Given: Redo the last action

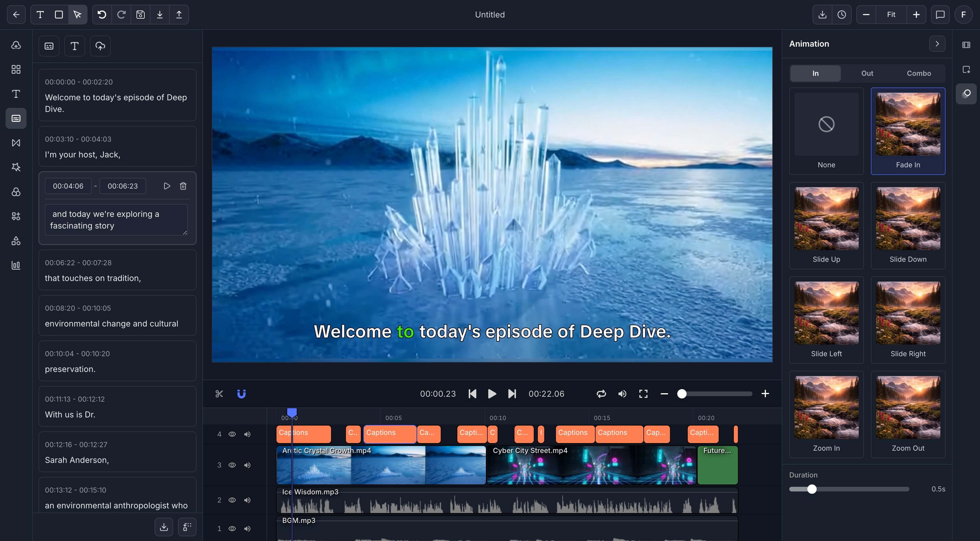Looking at the screenshot, I should 121,15.
